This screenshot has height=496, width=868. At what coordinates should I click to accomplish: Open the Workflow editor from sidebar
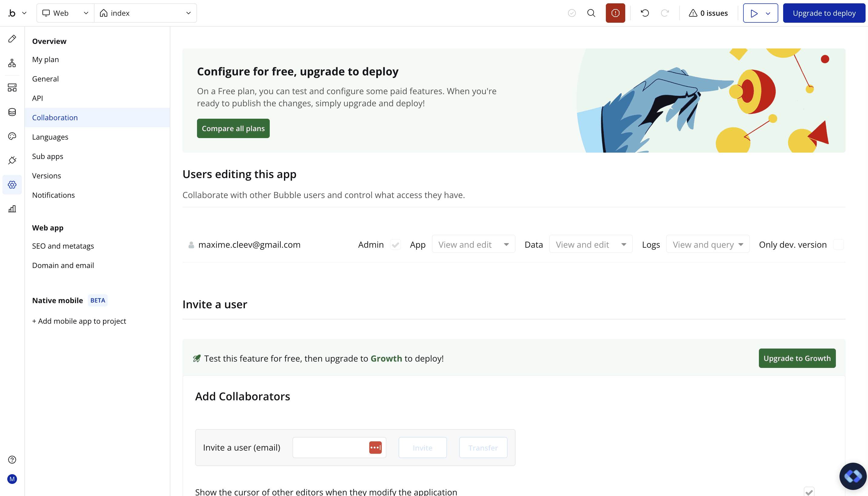[x=12, y=63]
